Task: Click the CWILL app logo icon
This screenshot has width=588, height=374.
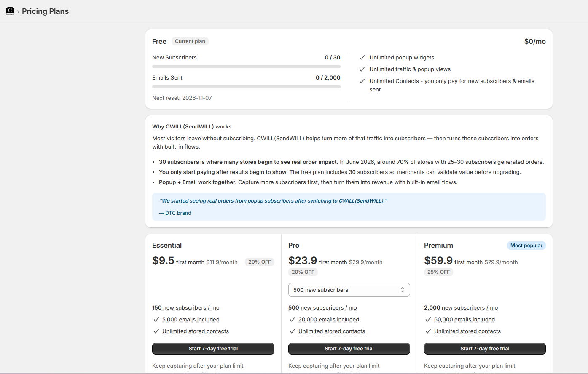Action: point(10,11)
